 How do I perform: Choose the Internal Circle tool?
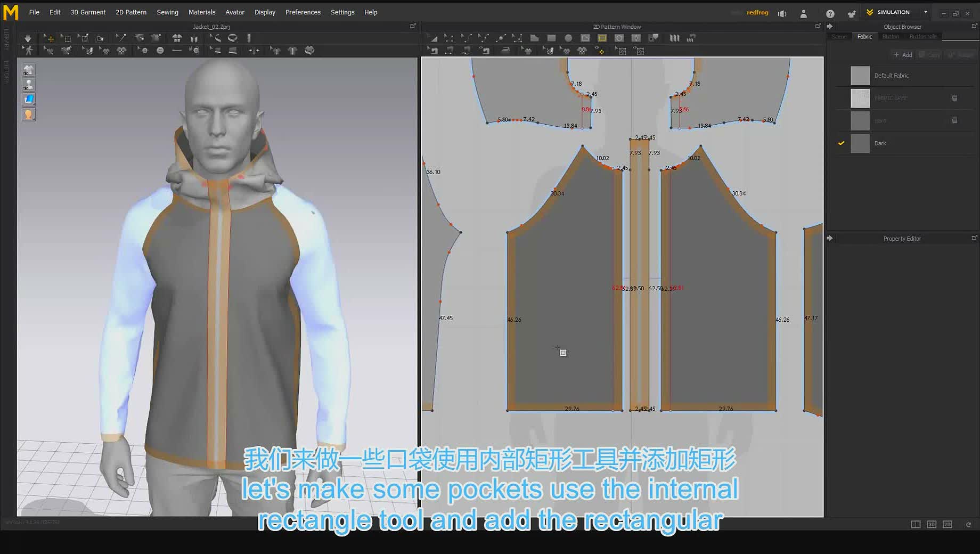[619, 38]
